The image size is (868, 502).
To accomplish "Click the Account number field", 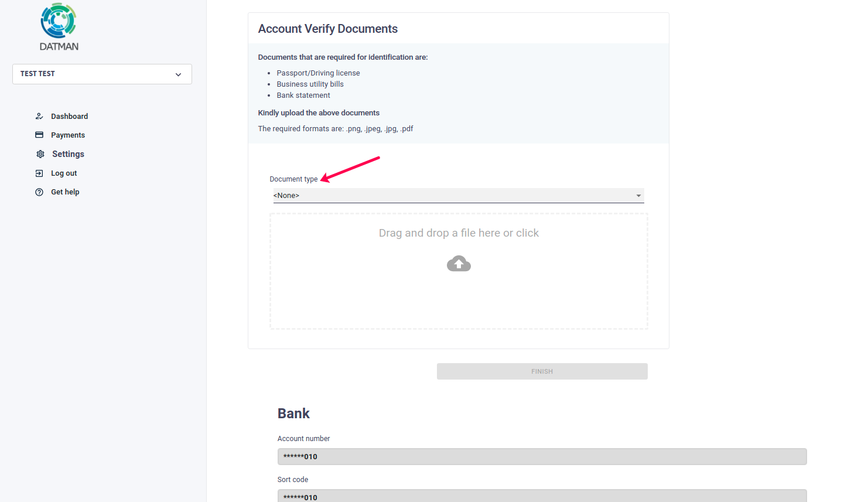I will pyautogui.click(x=542, y=456).
